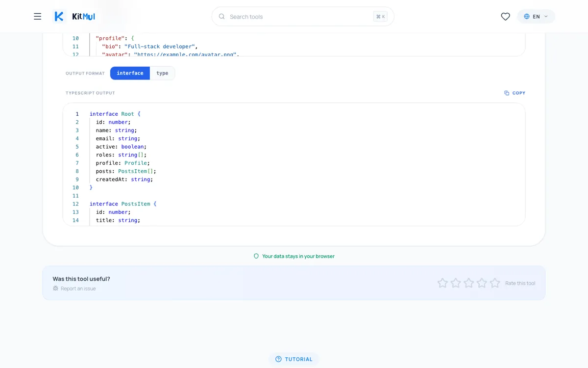Screen dimensions: 588x368
Task: Click the flag icon beside Report an issue
Action: (x=55, y=289)
